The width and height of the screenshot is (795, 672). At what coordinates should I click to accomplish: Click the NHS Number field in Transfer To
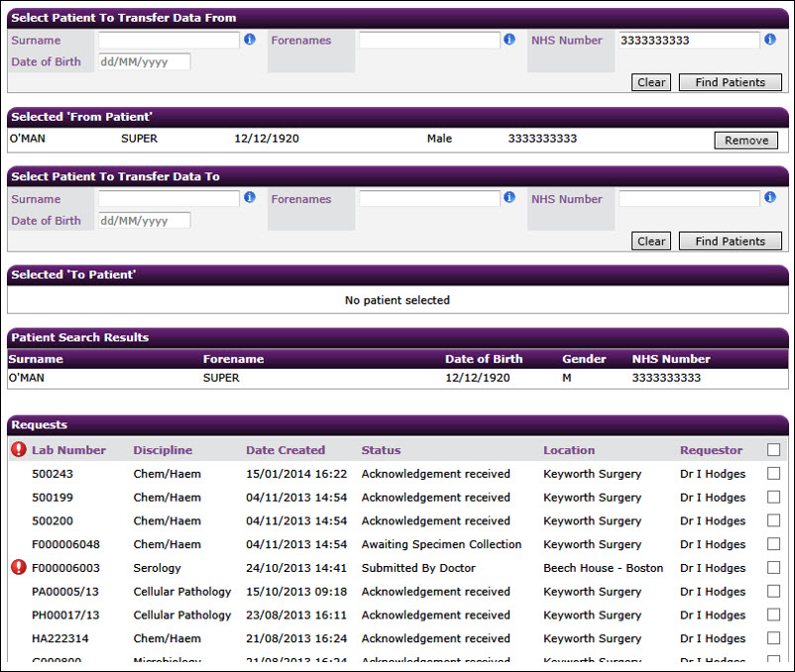coord(689,198)
